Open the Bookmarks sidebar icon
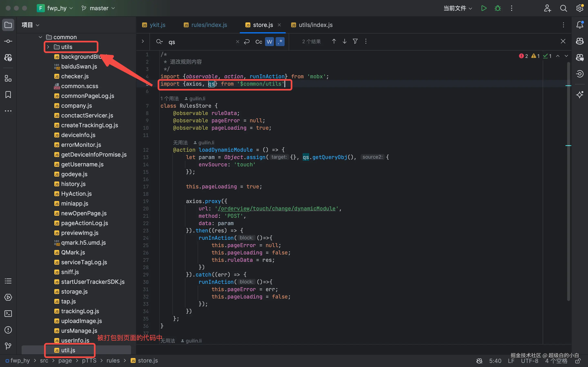 click(x=8, y=95)
